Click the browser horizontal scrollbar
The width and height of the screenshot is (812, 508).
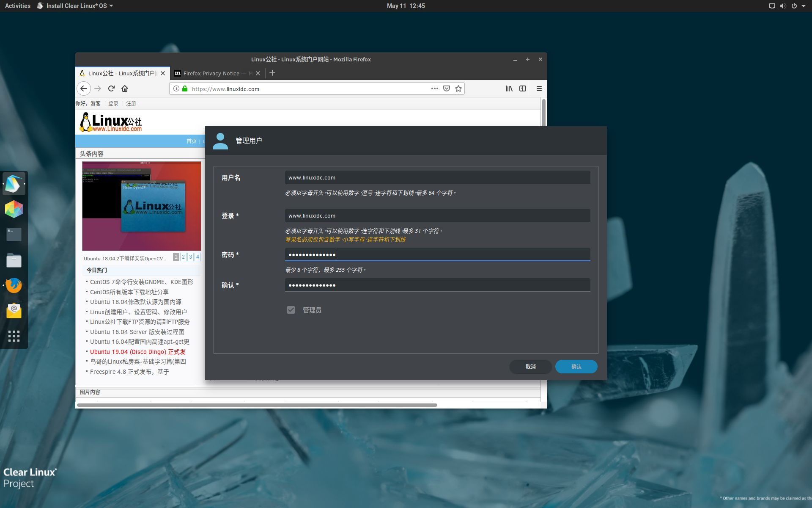tap(257, 405)
